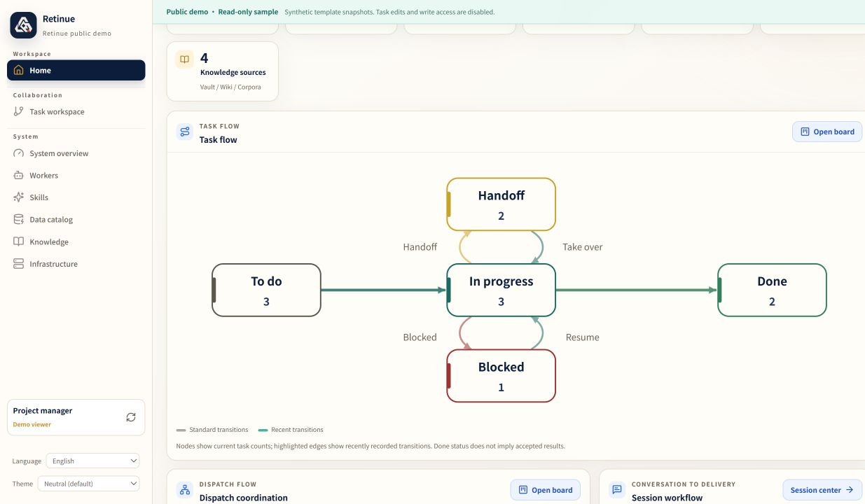Open System overview page
Screen dimensions: 865x504
[76, 153]
